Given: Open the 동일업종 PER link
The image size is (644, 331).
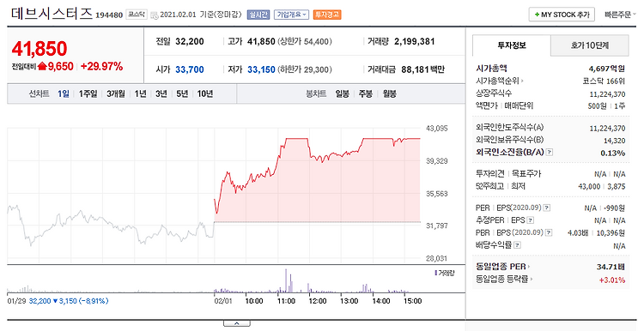Looking at the screenshot, I should [x=502, y=267].
